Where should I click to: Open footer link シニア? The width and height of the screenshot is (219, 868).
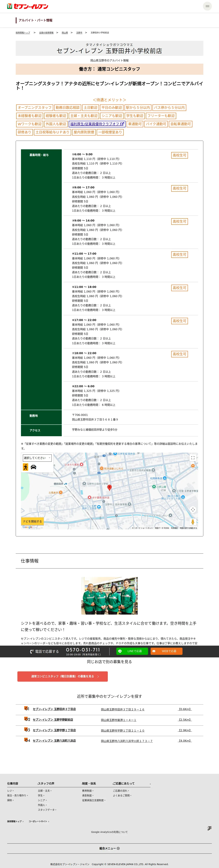point(42,800)
